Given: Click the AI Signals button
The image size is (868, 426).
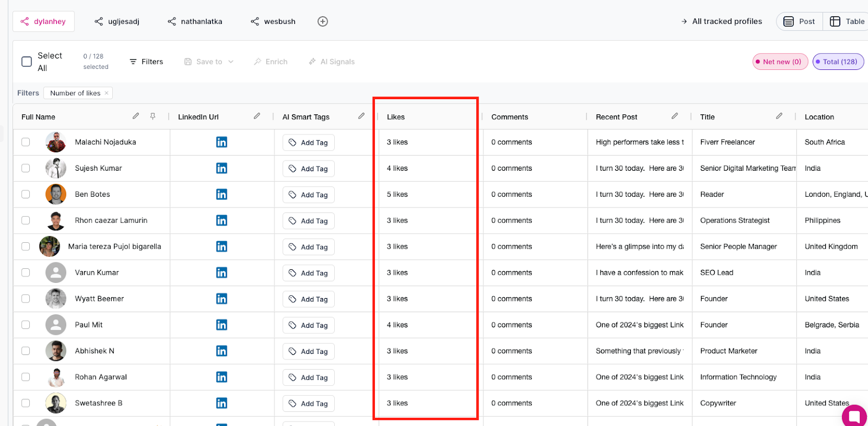Looking at the screenshot, I should pos(331,62).
